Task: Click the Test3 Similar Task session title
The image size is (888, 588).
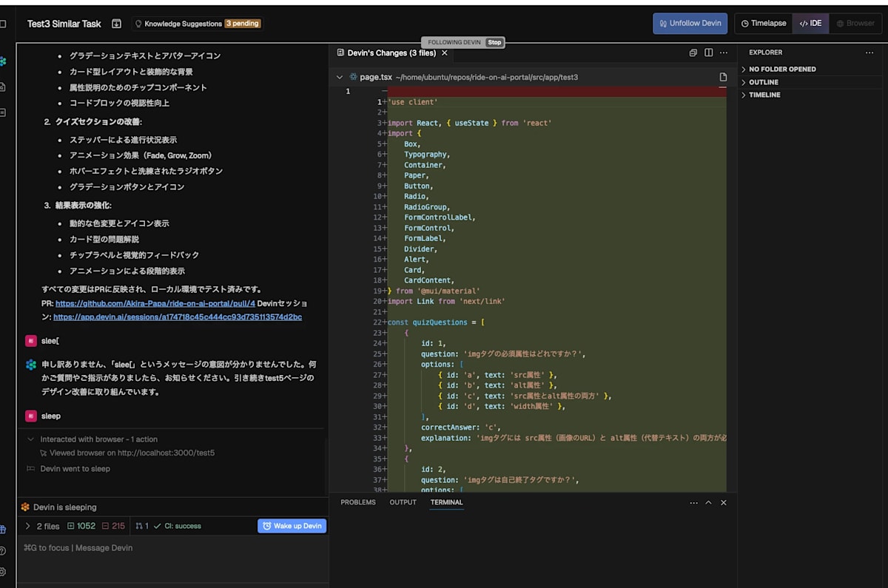Action: 64,24
